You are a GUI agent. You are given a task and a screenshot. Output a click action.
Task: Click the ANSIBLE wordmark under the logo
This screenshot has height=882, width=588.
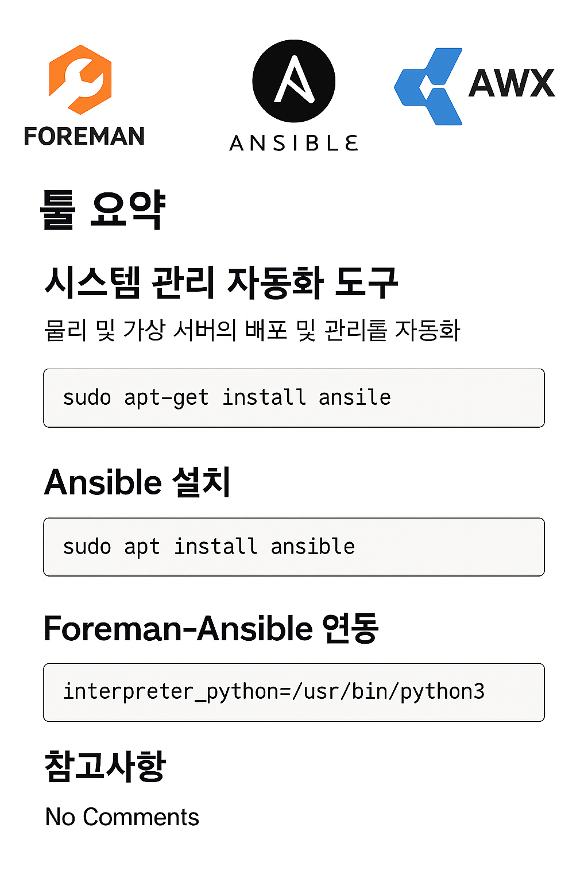pyautogui.click(x=294, y=143)
